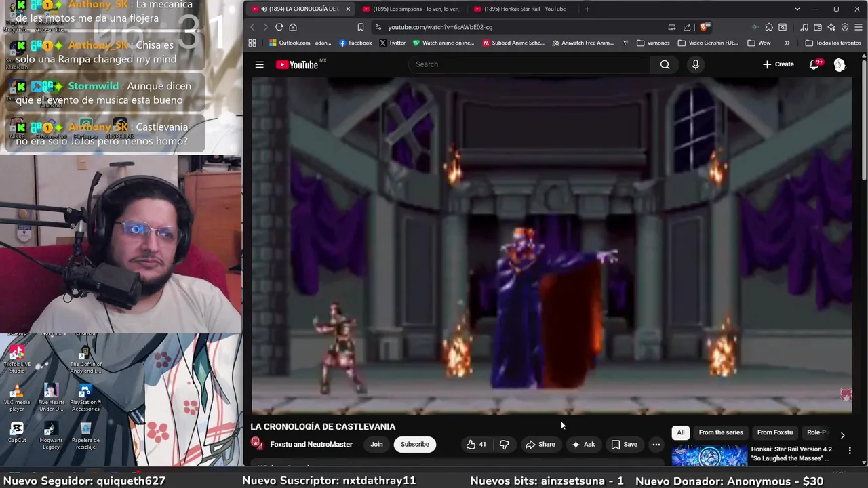The height and width of the screenshot is (488, 868).
Task: Open Five Hearts Under One desktop shortcut
Action: (51, 398)
